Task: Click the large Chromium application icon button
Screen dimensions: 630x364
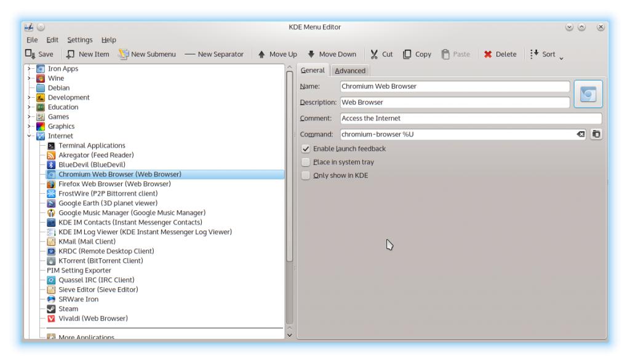Action: tap(589, 94)
